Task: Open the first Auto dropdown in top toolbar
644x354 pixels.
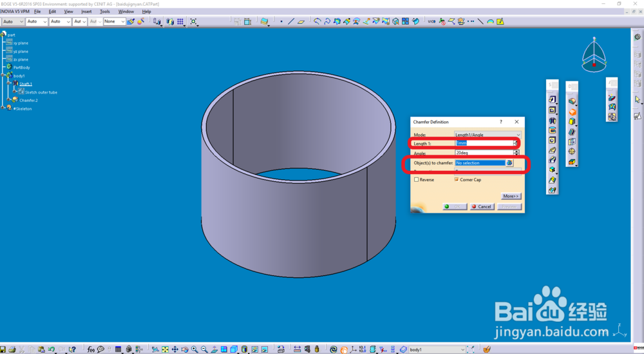Action: (x=12, y=21)
